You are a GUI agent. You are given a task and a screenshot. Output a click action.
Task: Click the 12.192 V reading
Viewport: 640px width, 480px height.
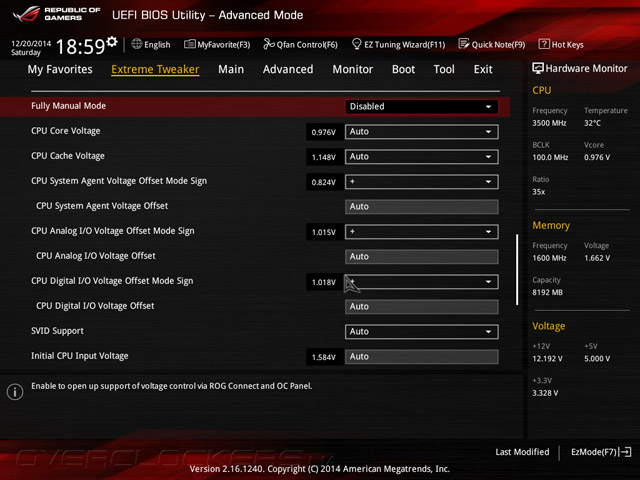click(547, 358)
